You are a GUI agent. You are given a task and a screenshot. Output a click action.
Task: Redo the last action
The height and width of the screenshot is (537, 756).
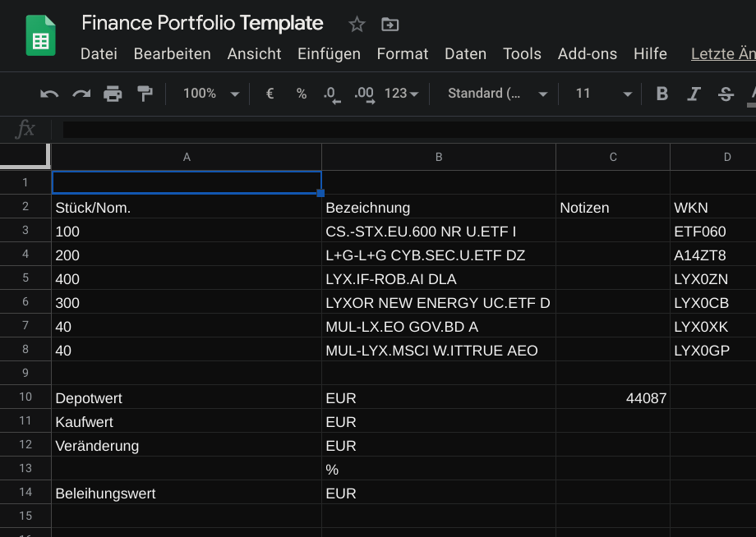pos(81,94)
